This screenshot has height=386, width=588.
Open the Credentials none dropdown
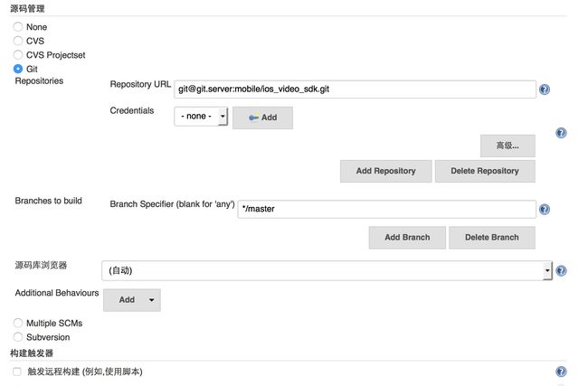pos(201,117)
